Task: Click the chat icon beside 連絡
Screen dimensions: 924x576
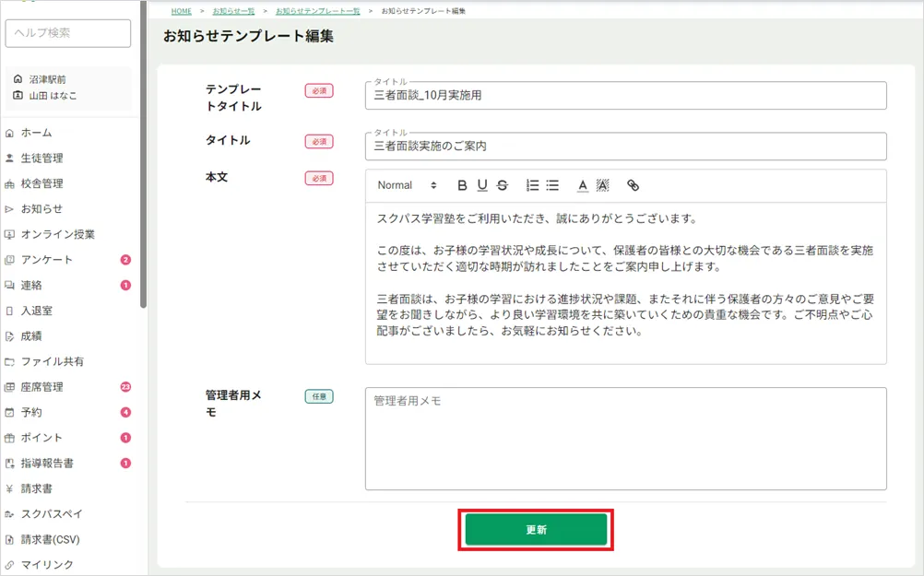Action: (x=9, y=285)
